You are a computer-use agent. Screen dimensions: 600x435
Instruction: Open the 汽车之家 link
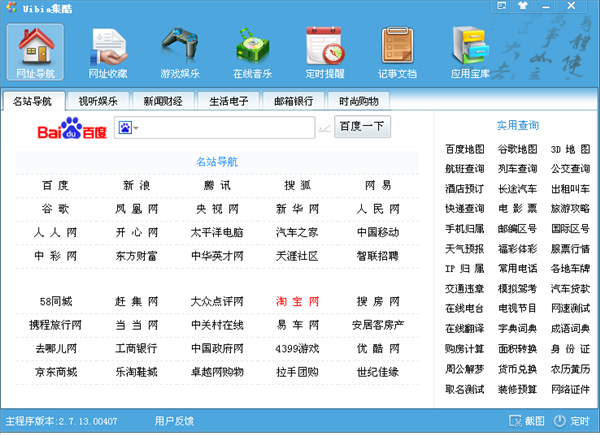click(x=297, y=232)
